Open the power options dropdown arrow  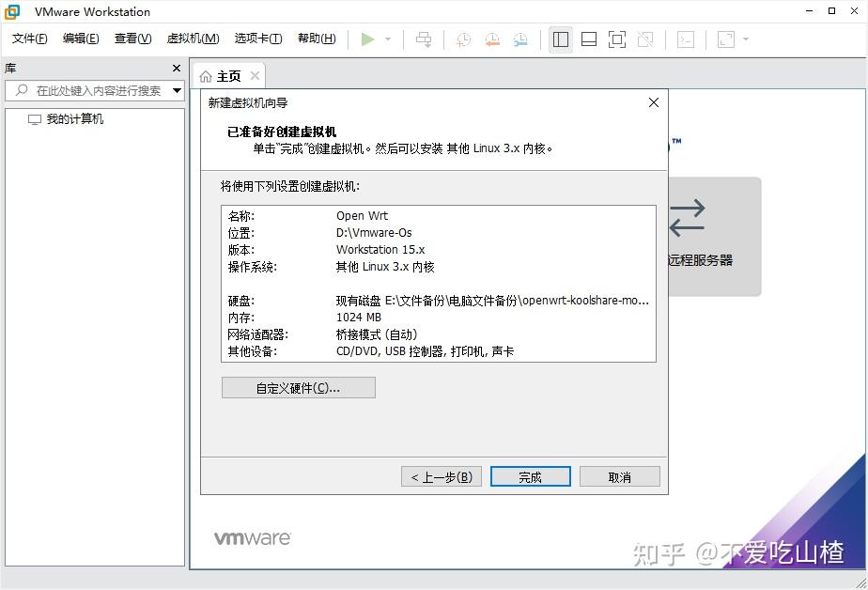click(x=388, y=39)
